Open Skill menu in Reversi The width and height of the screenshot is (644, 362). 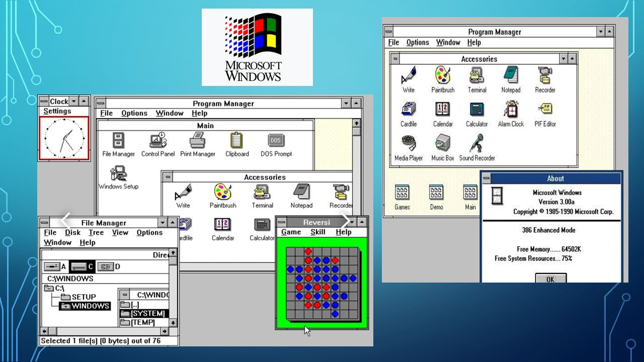318,232
